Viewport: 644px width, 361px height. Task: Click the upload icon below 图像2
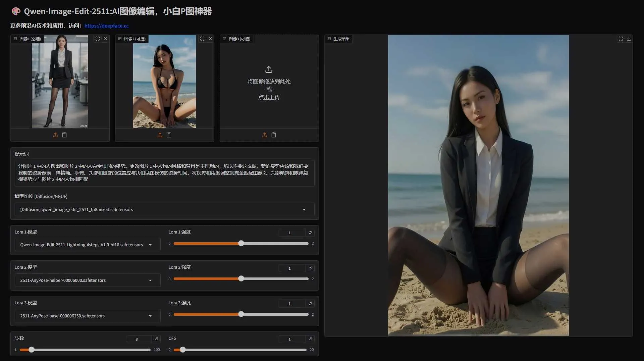tap(160, 135)
